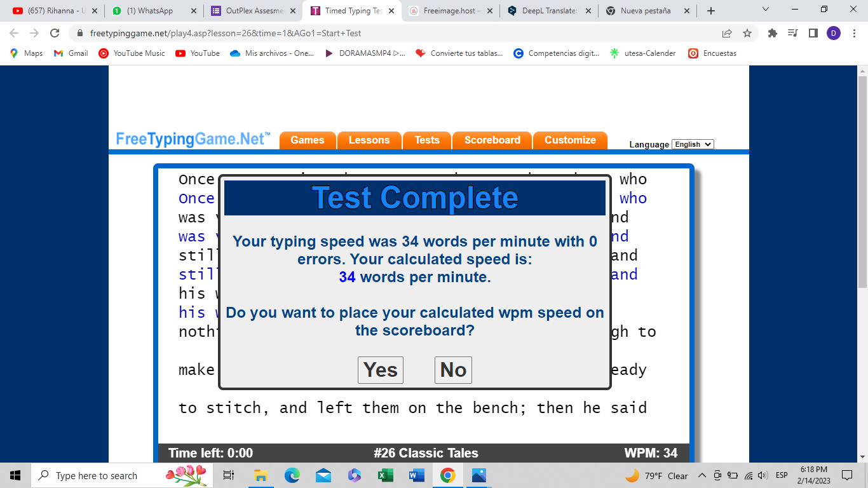This screenshot has height=488, width=868.
Task: Switch the ESP keyboard language indicator
Action: click(x=782, y=475)
